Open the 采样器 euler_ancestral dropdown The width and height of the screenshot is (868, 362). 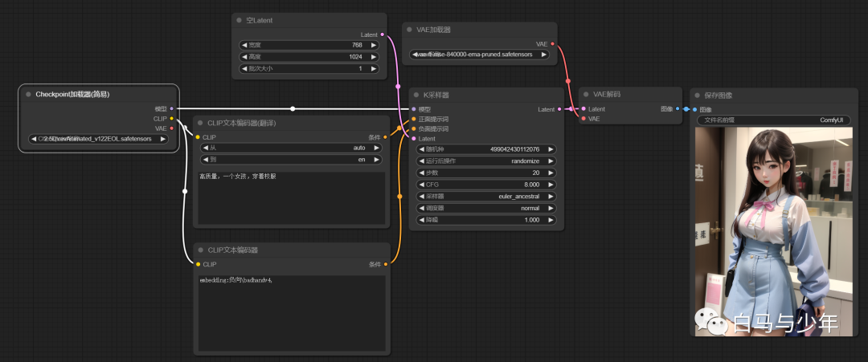[x=485, y=196]
